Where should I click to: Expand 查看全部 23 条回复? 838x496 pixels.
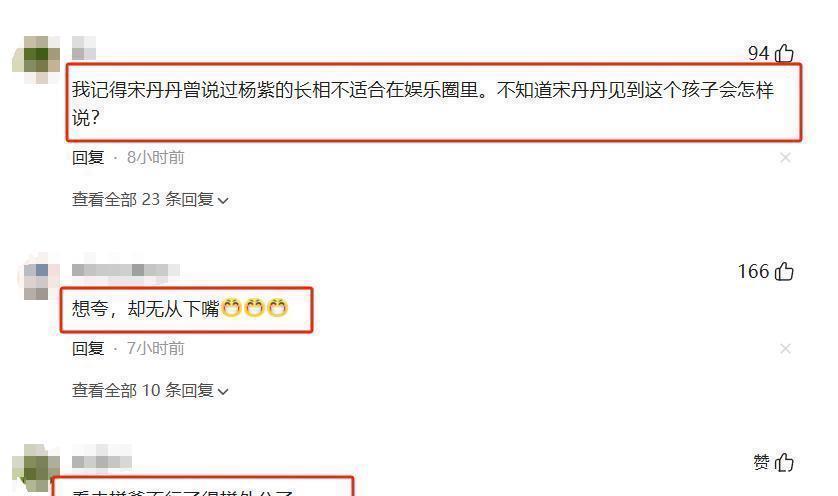(x=150, y=199)
